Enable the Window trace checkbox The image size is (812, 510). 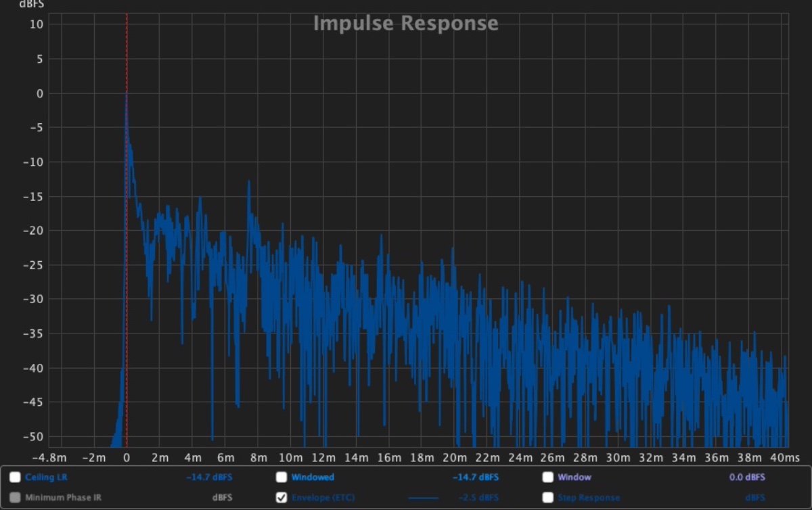click(x=548, y=477)
